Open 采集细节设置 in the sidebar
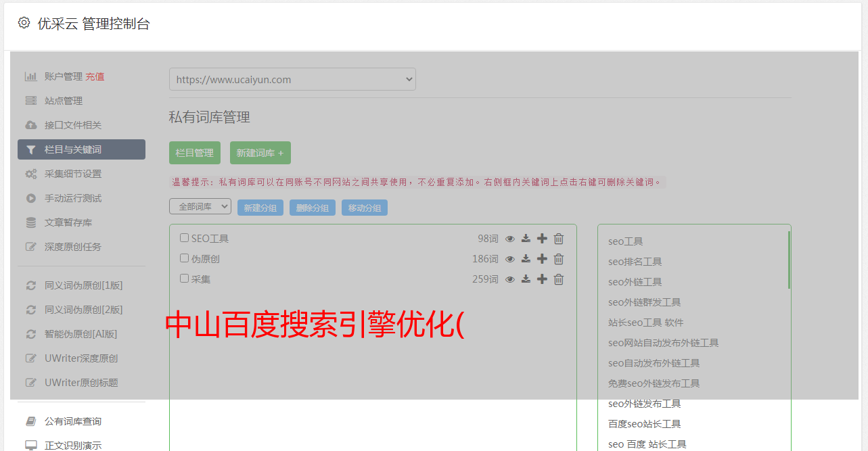868x451 pixels. [x=73, y=174]
